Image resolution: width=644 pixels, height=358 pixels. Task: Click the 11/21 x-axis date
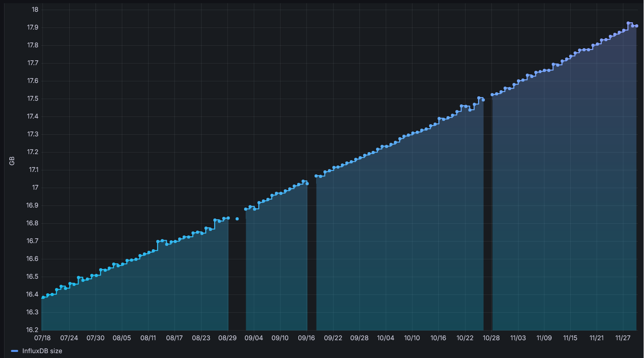pos(597,338)
